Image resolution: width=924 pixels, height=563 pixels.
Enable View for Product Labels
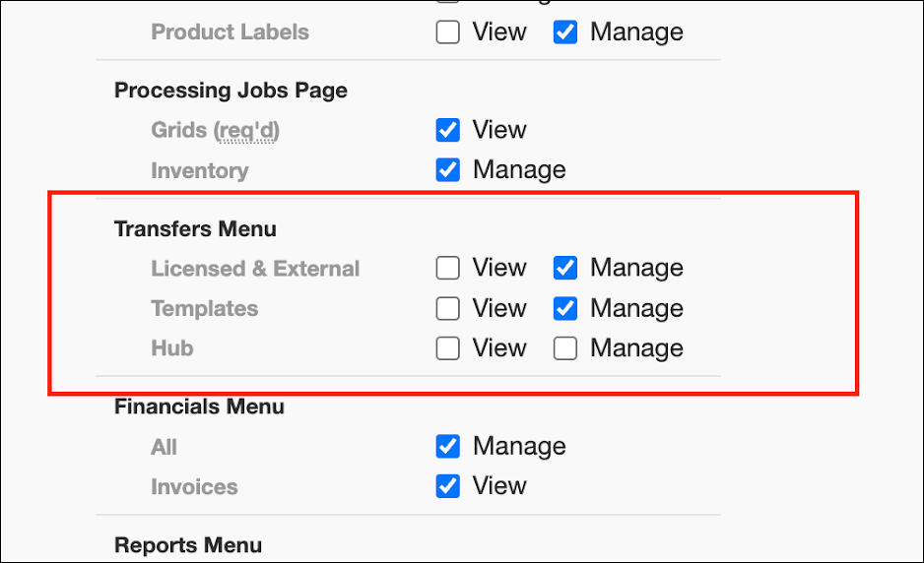tap(448, 32)
